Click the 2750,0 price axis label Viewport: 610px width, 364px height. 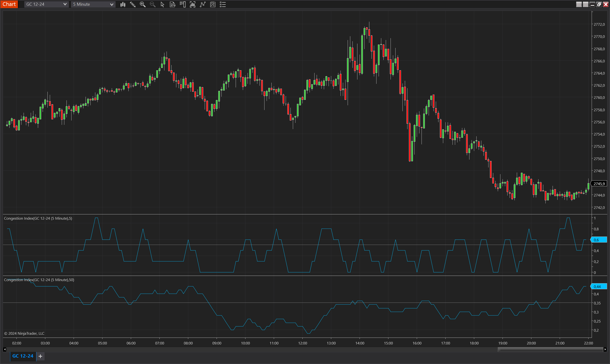[x=599, y=159]
